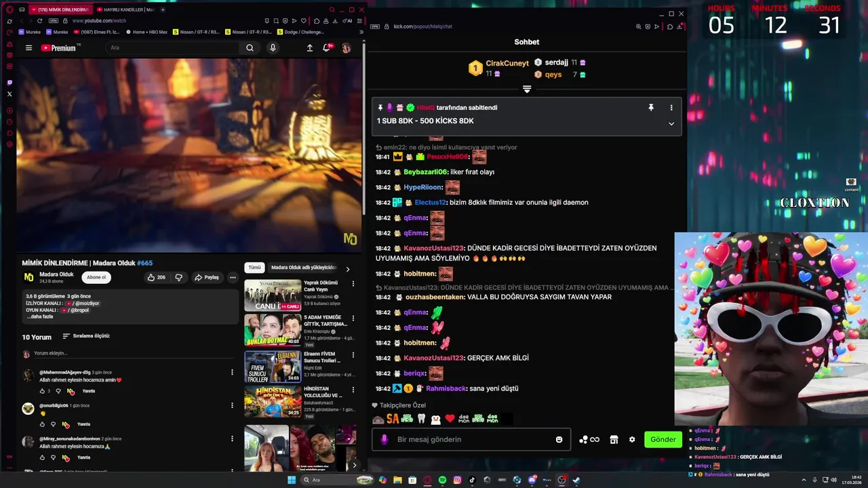Open Spotify from the Windows taskbar

442,480
